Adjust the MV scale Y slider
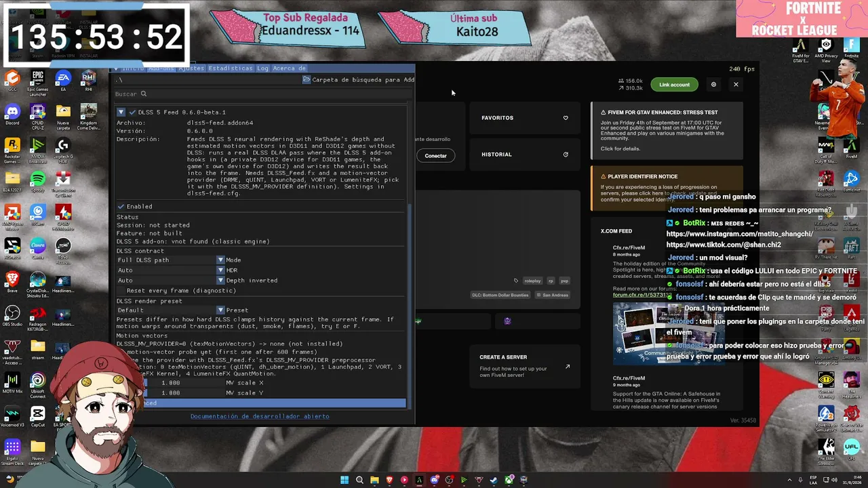The height and width of the screenshot is (488, 868). point(170,393)
